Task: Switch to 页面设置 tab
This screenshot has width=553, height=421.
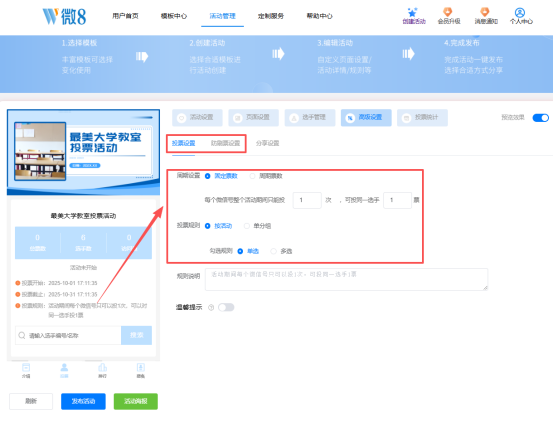Action: [x=254, y=117]
